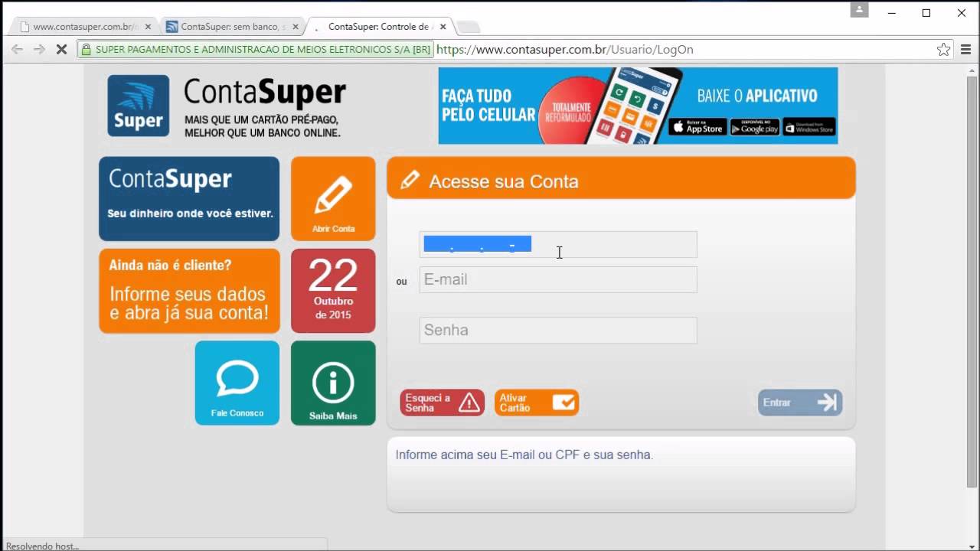The height and width of the screenshot is (551, 980).
Task: Click the Entrar login button
Action: coord(800,403)
